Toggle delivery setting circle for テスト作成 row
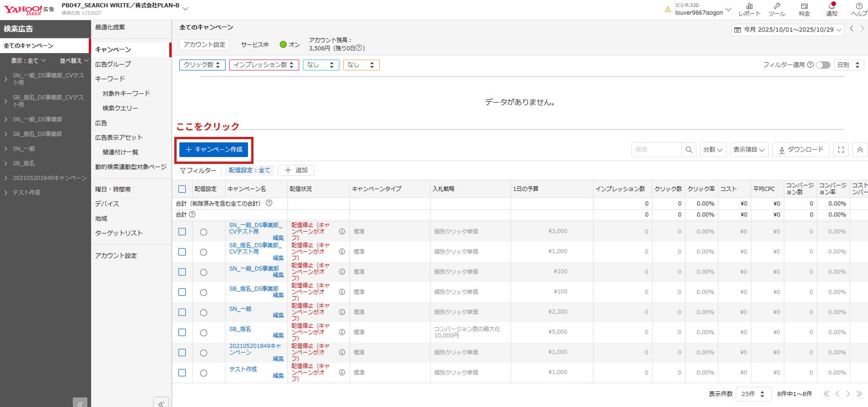 [204, 373]
